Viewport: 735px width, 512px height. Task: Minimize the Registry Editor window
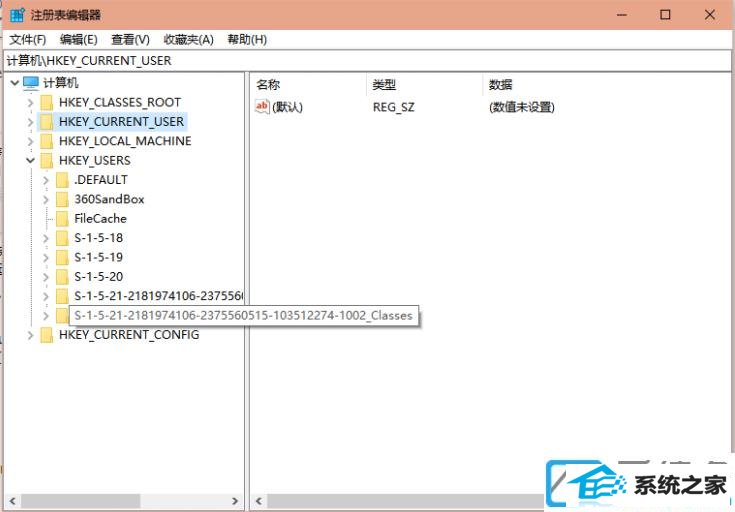622,15
